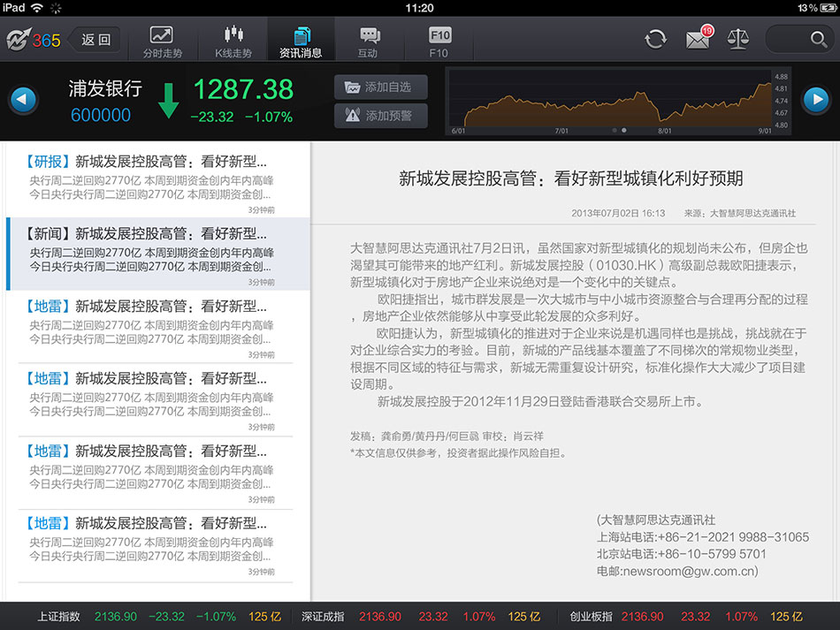The width and height of the screenshot is (840, 630).
Task: Tap the search field magnifier
Action: coord(818,39)
